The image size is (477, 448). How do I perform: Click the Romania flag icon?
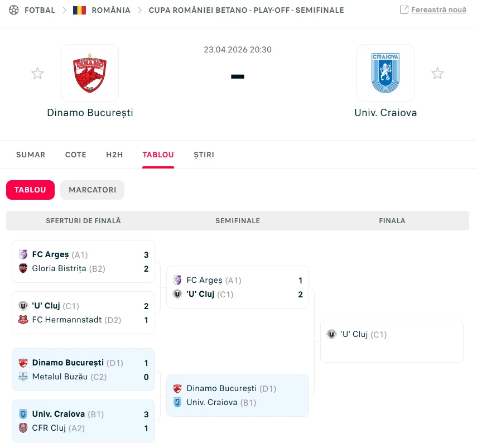pyautogui.click(x=79, y=10)
